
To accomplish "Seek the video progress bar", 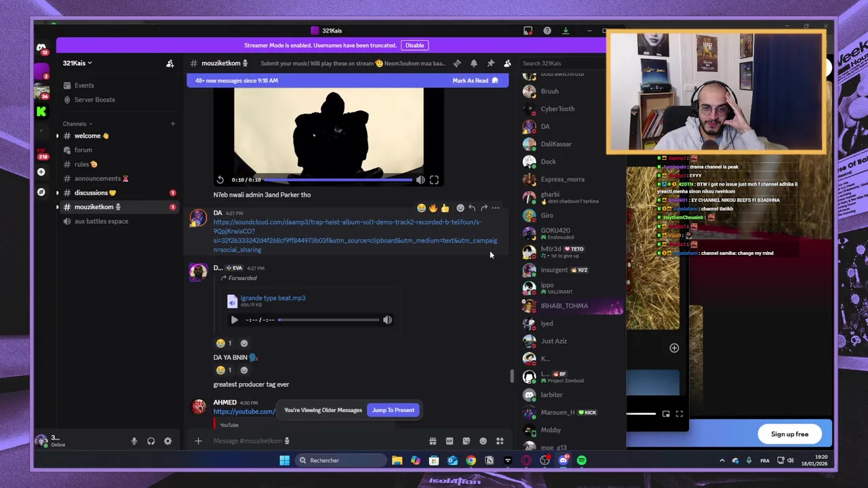I will click(x=338, y=180).
